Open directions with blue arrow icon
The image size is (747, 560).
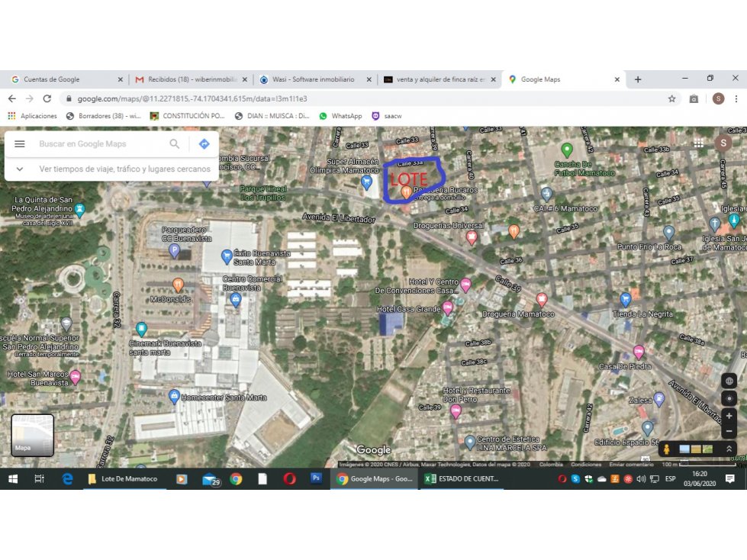coord(204,143)
